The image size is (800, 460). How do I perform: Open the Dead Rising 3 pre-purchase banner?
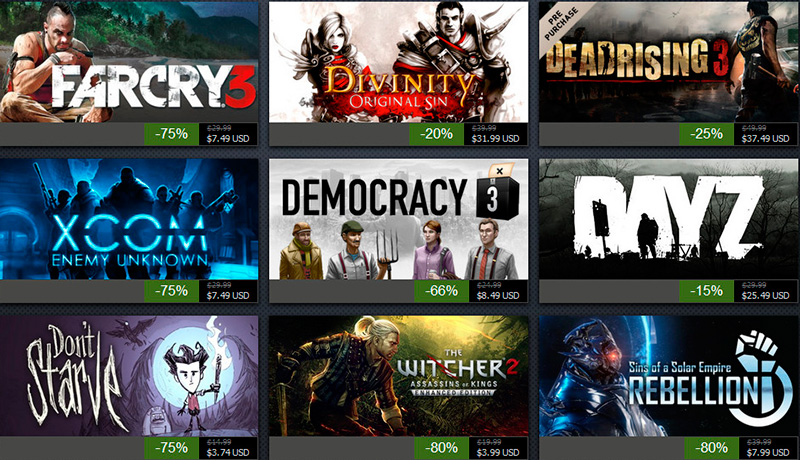tap(669, 62)
